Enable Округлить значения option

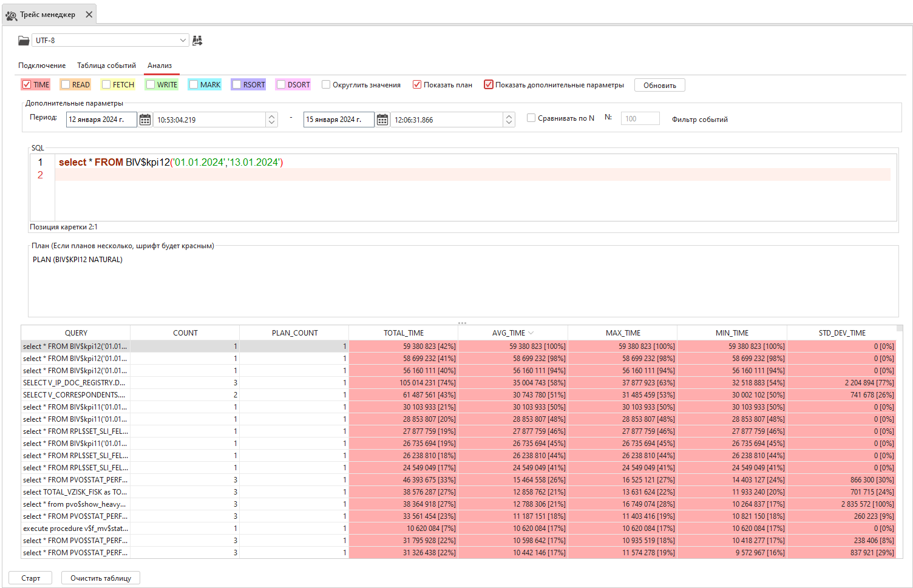point(326,84)
